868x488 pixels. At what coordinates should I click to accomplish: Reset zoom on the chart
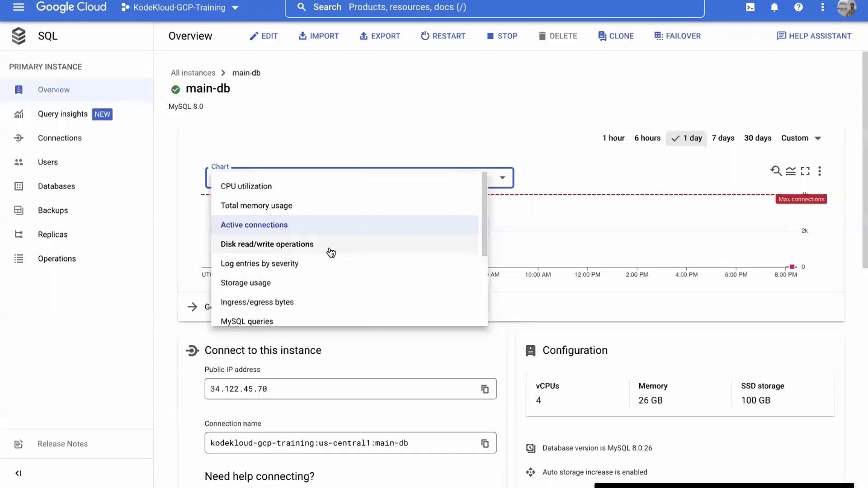point(776,171)
